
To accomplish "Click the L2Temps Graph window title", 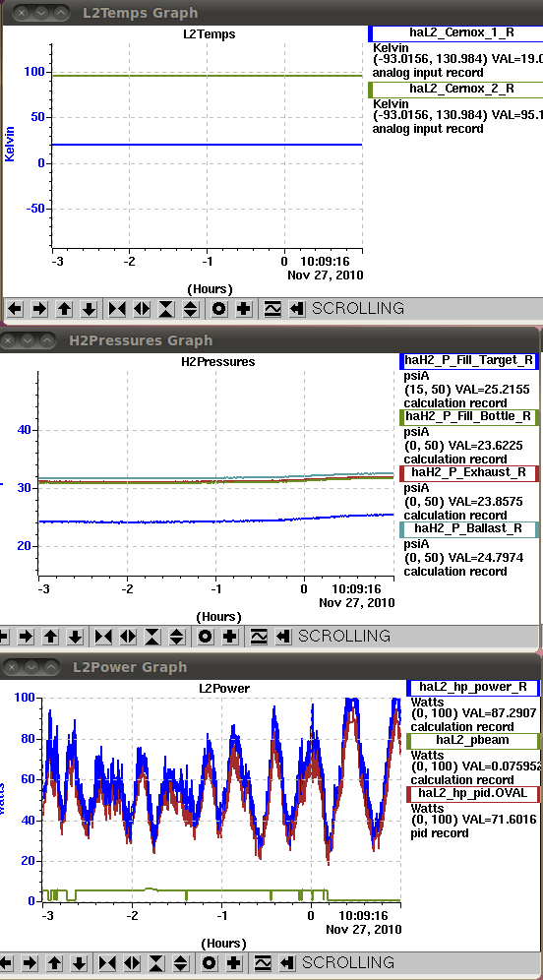I will click(141, 13).
